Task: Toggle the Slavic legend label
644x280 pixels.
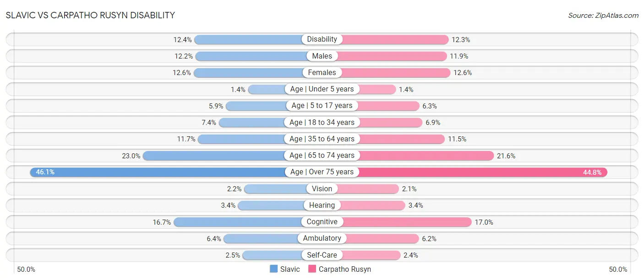Action: point(290,269)
